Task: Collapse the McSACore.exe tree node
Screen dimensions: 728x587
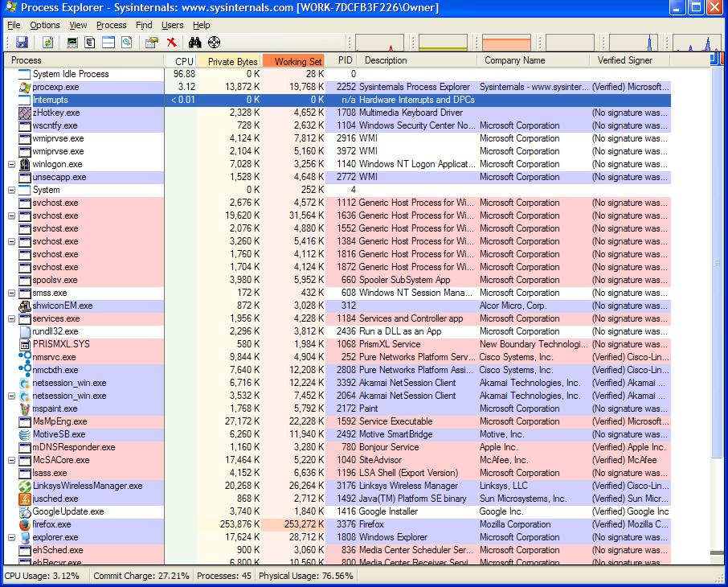Action: coord(11,460)
